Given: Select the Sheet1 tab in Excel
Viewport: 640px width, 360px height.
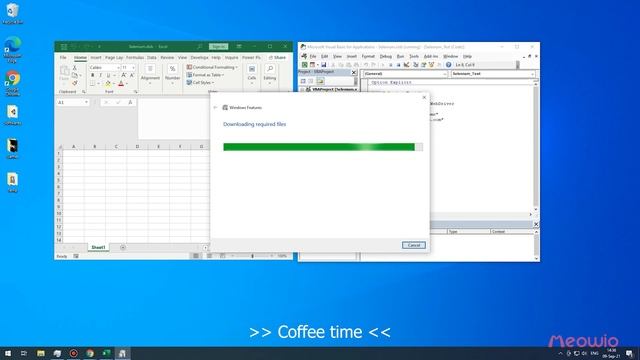Looking at the screenshot, I should click(98, 247).
